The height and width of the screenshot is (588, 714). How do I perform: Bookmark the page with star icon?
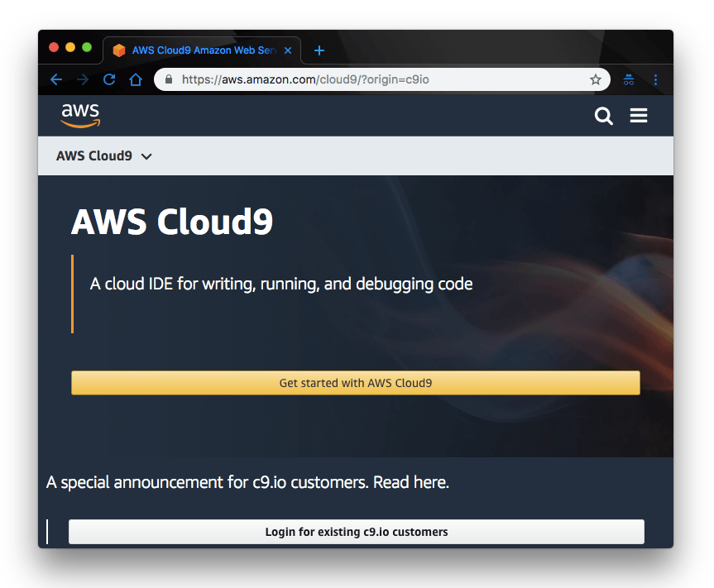click(595, 79)
